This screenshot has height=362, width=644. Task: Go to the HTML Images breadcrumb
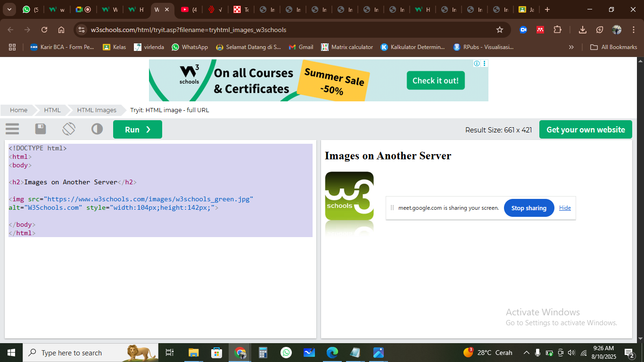tap(97, 110)
